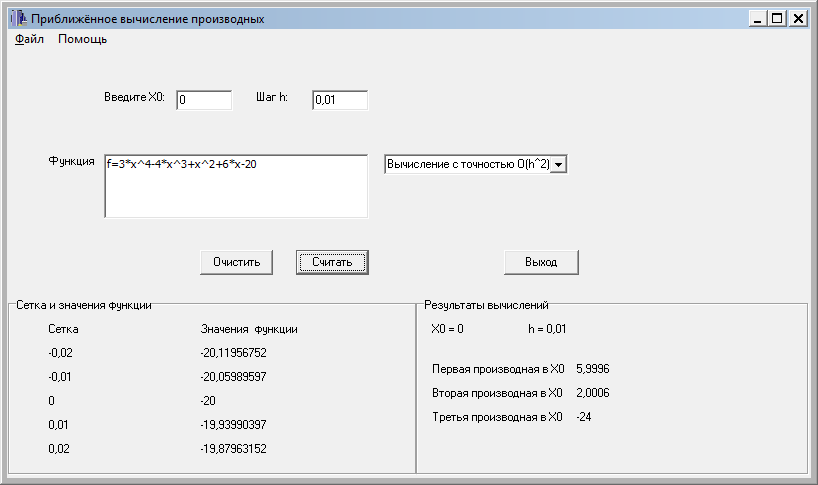Select grid value 0,02
Image resolution: width=818 pixels, height=485 pixels.
pos(59,449)
